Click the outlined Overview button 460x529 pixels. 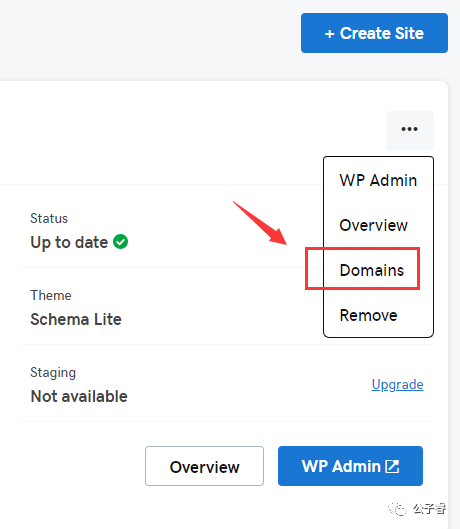tap(205, 466)
